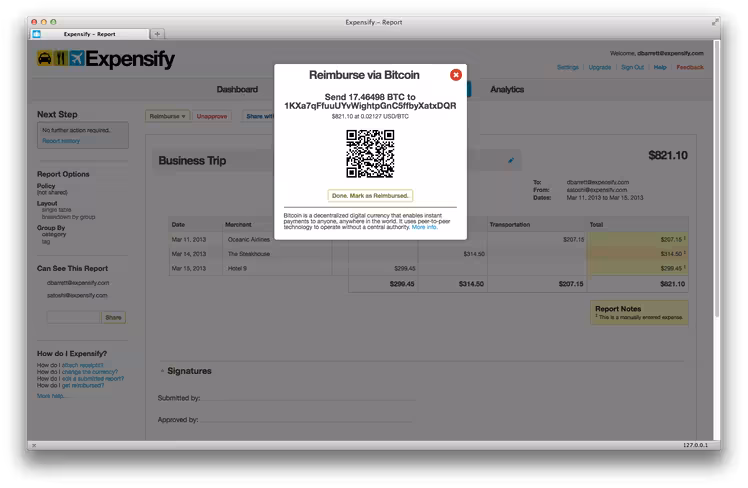Screen dimensions: 748x488
Task: Click Done. Mark as Reimbursed button
Action: 370,196
